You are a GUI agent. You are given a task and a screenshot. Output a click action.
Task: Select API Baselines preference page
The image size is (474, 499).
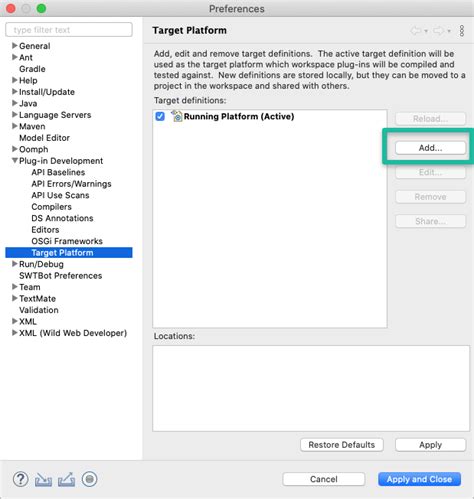coord(58,172)
